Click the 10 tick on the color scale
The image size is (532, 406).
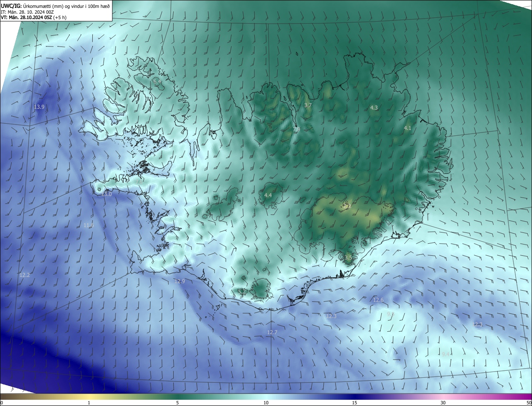click(266, 403)
